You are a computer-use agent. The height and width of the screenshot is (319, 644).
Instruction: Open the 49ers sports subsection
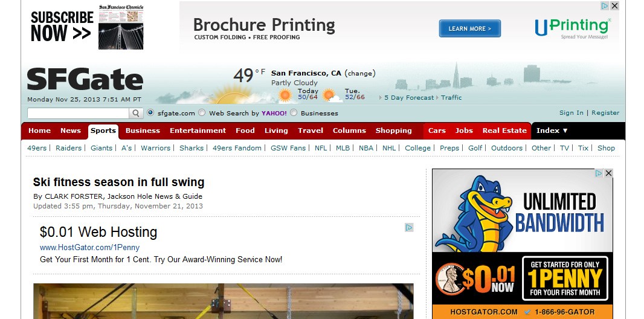37,148
